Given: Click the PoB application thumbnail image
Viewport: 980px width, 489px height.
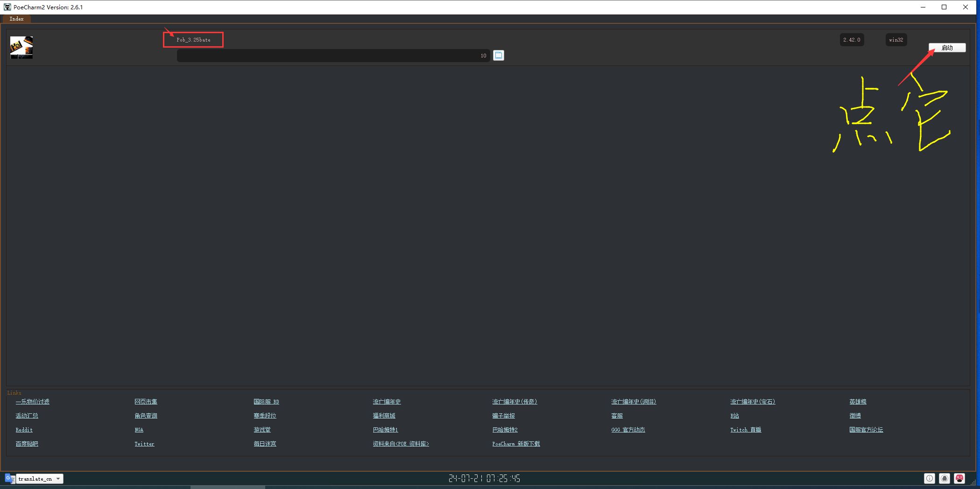Looking at the screenshot, I should (21, 47).
